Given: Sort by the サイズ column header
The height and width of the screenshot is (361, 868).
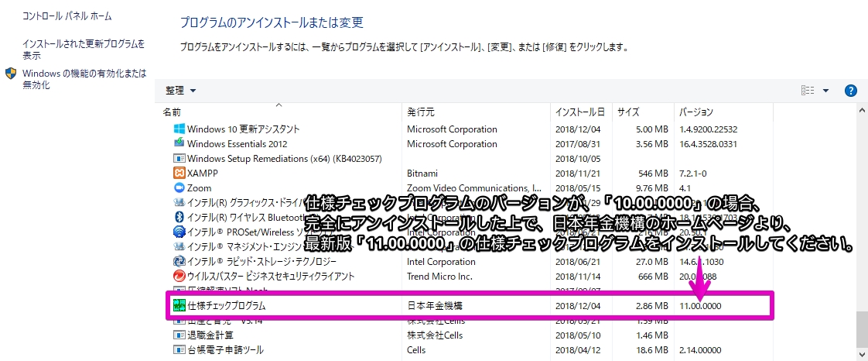Looking at the screenshot, I should [x=628, y=112].
